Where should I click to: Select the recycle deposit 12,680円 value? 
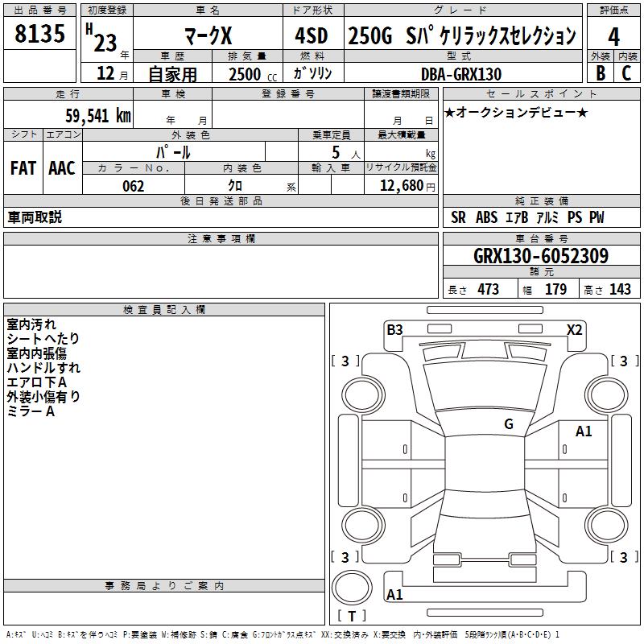(x=401, y=186)
